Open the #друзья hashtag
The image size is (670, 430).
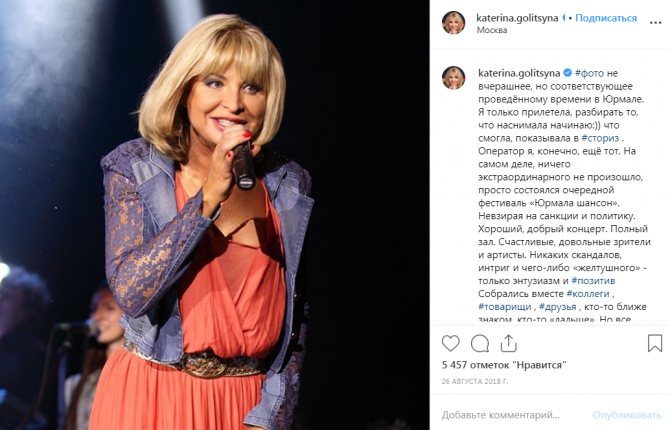point(558,306)
